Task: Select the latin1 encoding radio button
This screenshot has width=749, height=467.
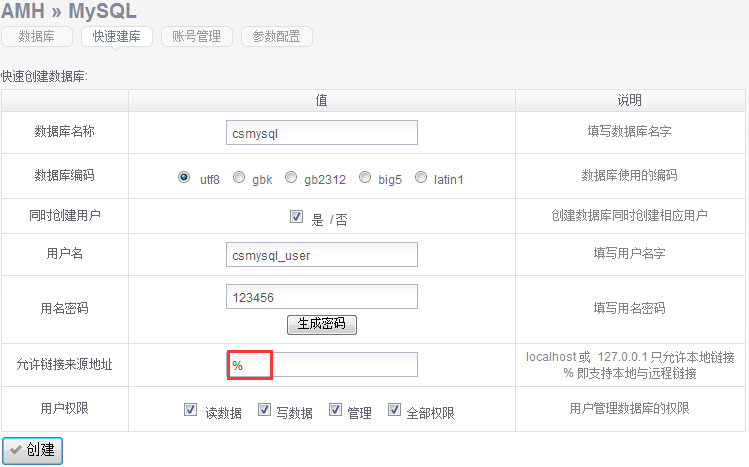Action: coord(421,177)
